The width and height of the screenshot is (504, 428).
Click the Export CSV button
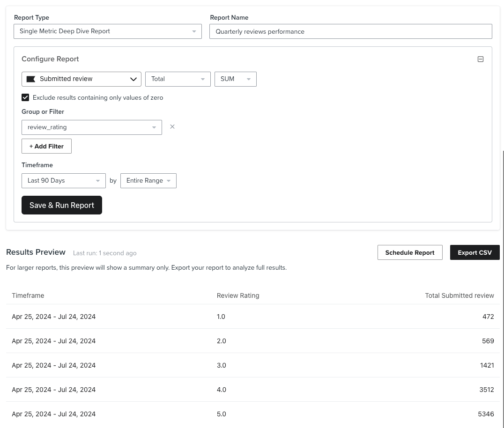coord(474,252)
